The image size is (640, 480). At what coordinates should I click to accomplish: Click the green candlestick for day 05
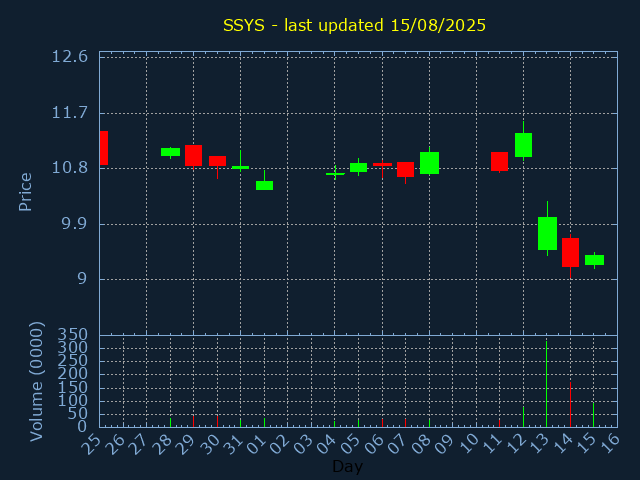(x=358, y=167)
